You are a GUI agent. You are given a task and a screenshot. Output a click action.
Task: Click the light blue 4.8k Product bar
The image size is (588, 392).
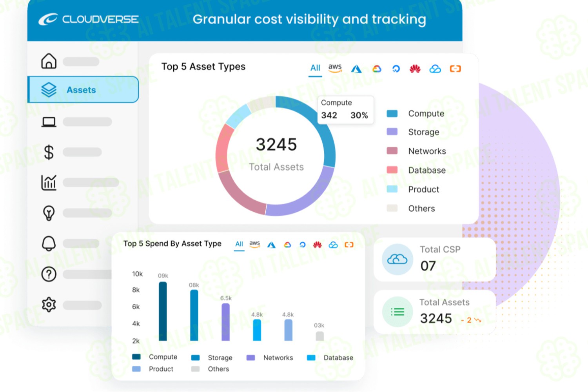(x=288, y=330)
